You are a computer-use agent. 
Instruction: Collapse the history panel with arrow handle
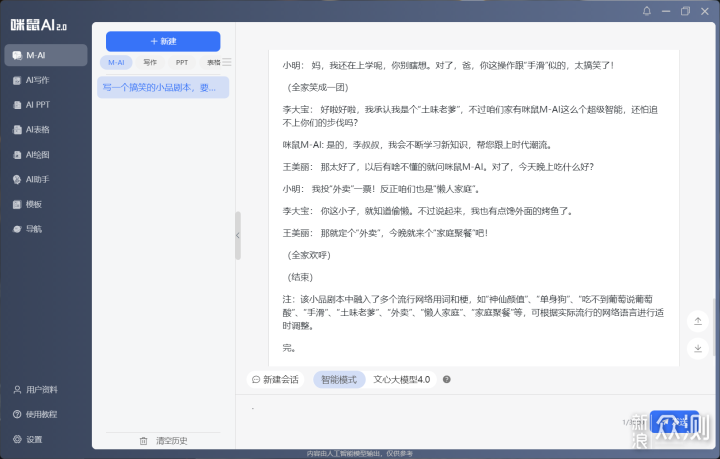[x=238, y=235]
